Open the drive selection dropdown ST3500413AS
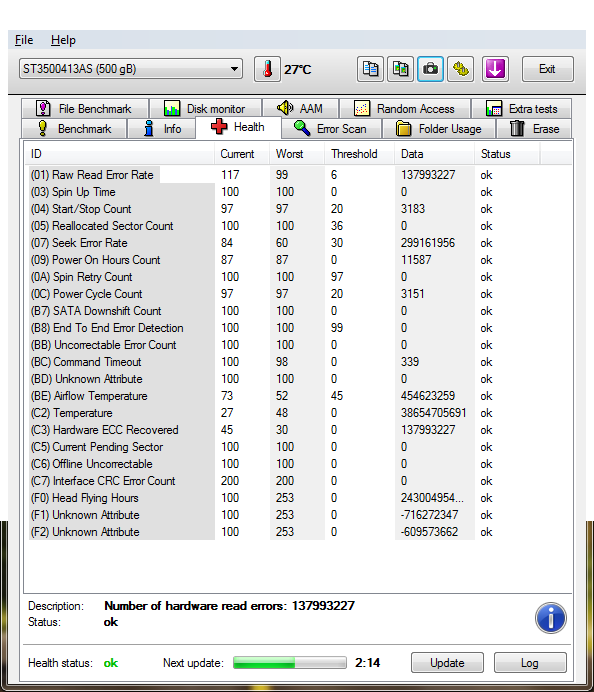Screen dimensions: 594x692 click(131, 69)
